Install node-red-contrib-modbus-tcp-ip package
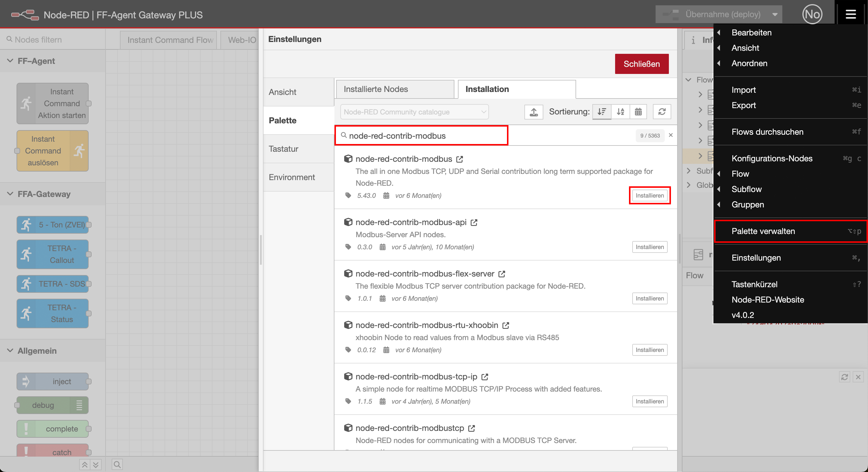Screen dimensions: 868x472 pyautogui.click(x=650, y=402)
